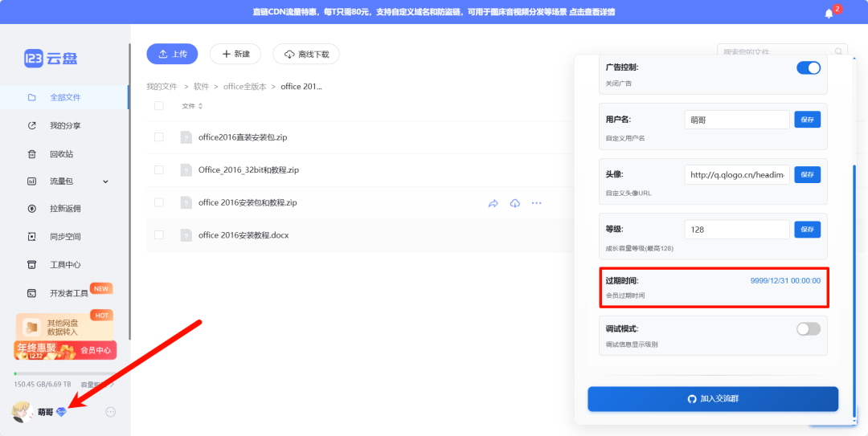Viewport: 868px width, 436px height.
Task: Open file Office_2016_32bit和教程.zip
Action: [x=248, y=170]
